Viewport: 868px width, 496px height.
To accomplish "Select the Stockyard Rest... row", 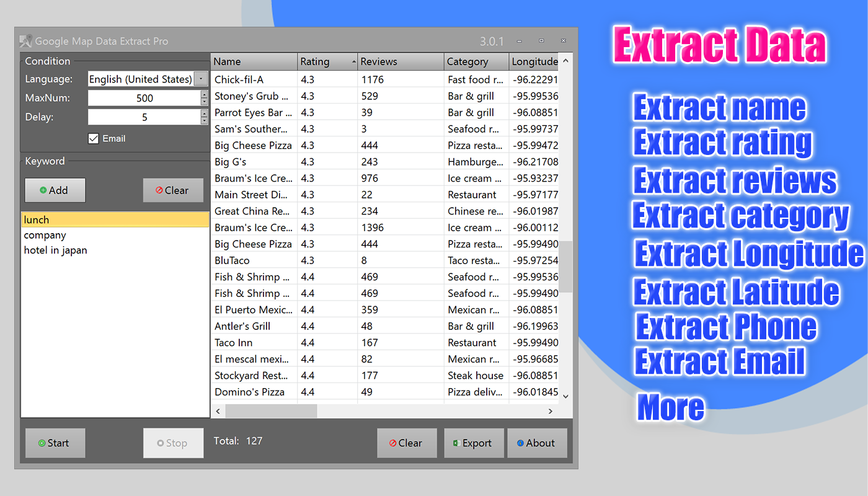I will pyautogui.click(x=384, y=375).
